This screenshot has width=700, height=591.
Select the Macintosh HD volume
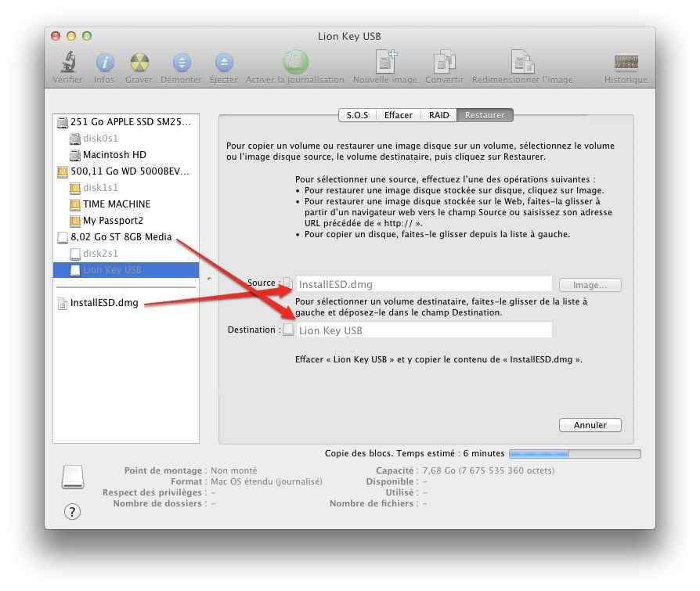click(x=126, y=155)
